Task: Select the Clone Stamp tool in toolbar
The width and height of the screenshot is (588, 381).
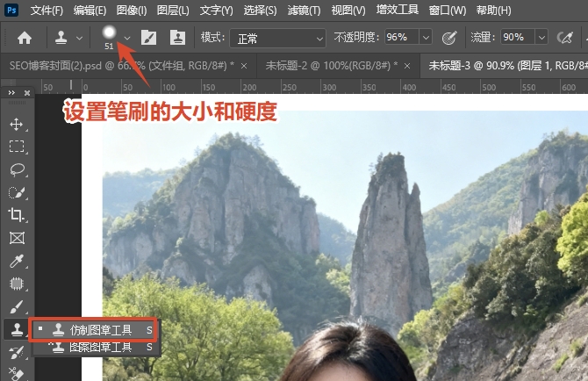Action: coord(17,329)
